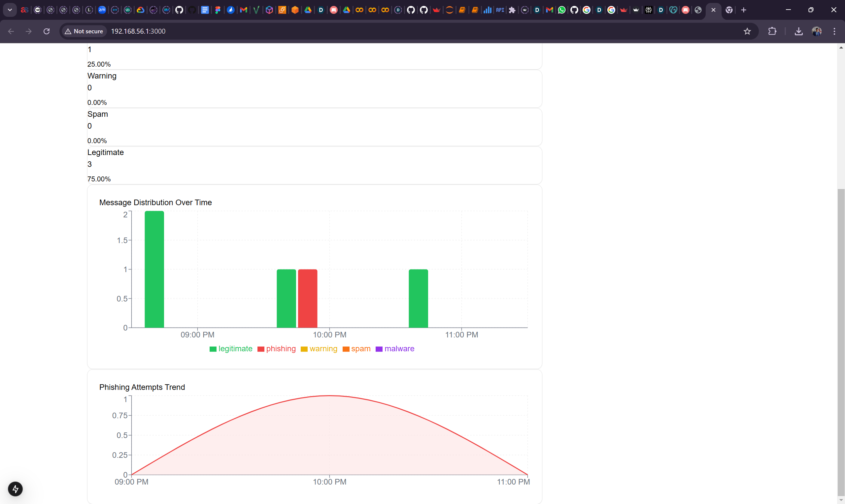
Task: Open the Chrome profile avatar
Action: tap(817, 31)
